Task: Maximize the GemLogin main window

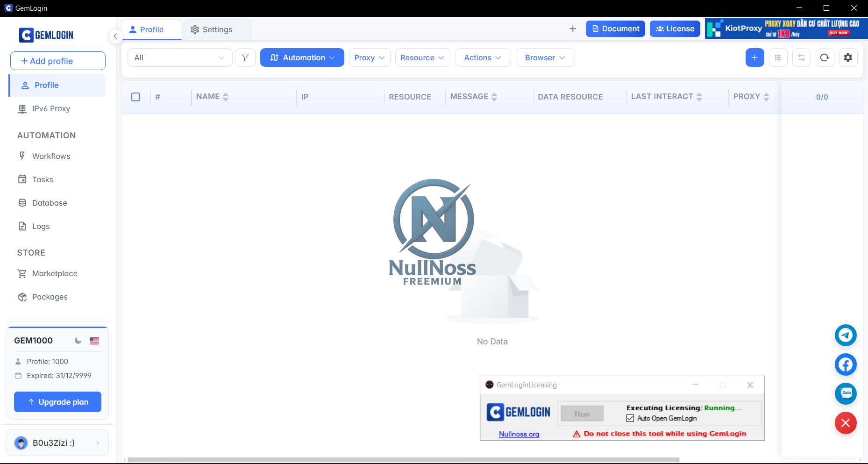Action: coord(826,8)
